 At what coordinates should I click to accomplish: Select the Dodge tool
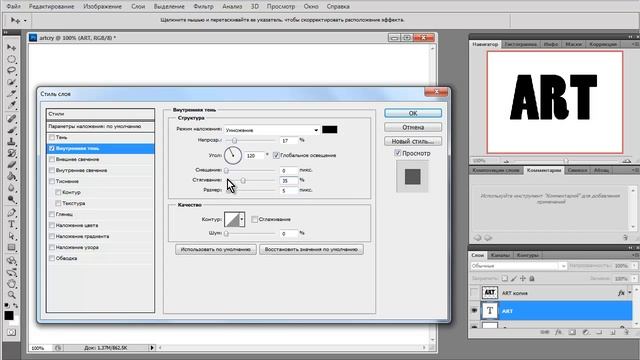(x=11, y=199)
